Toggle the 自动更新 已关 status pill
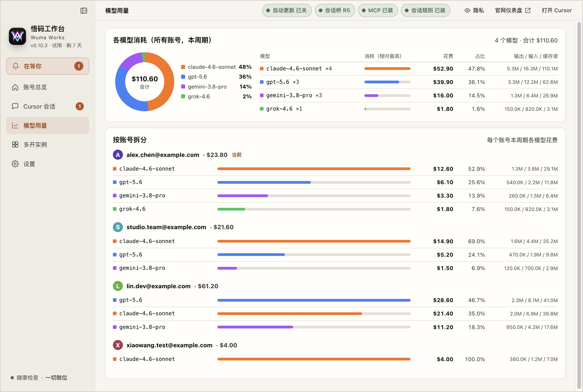 (287, 10)
